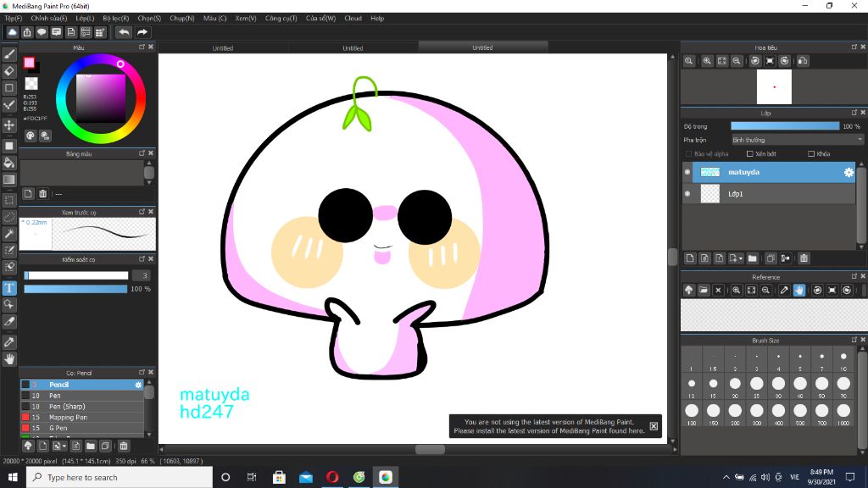Viewport: 868px width, 488px height.
Task: Click the Undo arrow in top toolbar
Action: click(x=124, y=32)
